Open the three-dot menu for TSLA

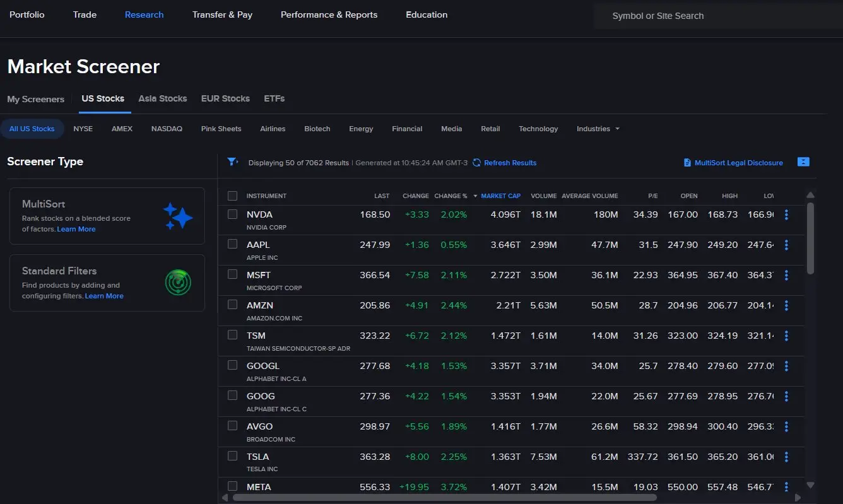click(786, 457)
